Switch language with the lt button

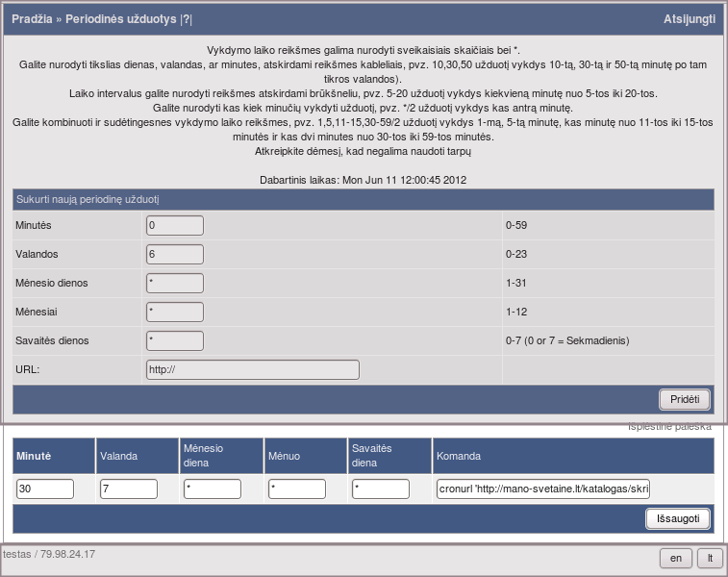[710, 558]
